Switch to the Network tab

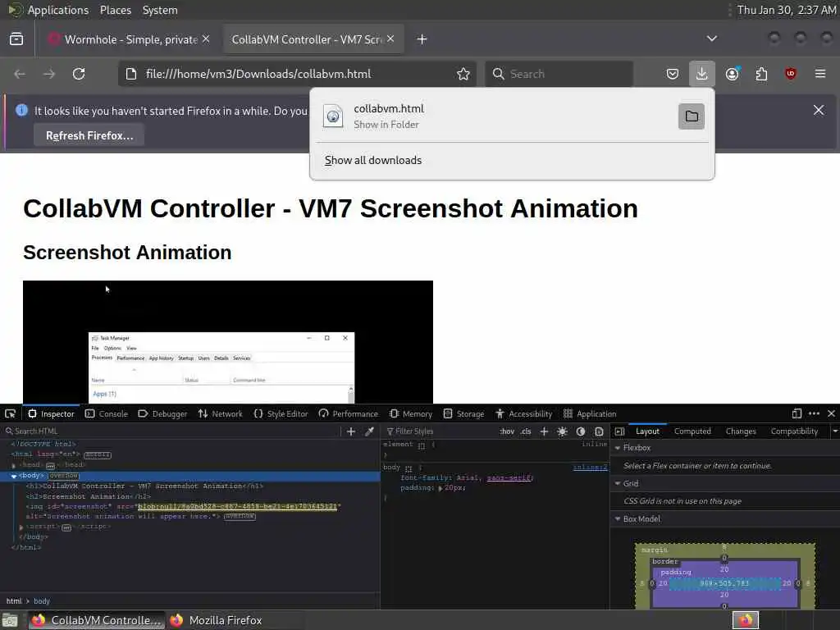click(220, 413)
